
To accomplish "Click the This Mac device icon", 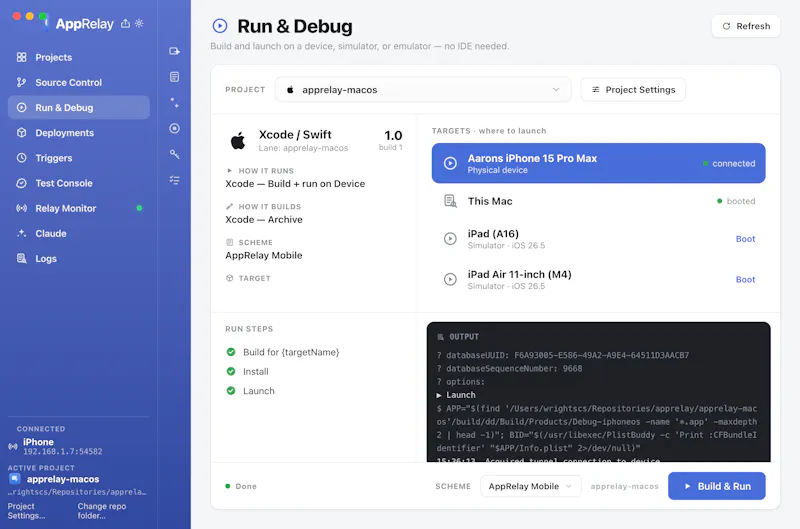I will (x=450, y=201).
